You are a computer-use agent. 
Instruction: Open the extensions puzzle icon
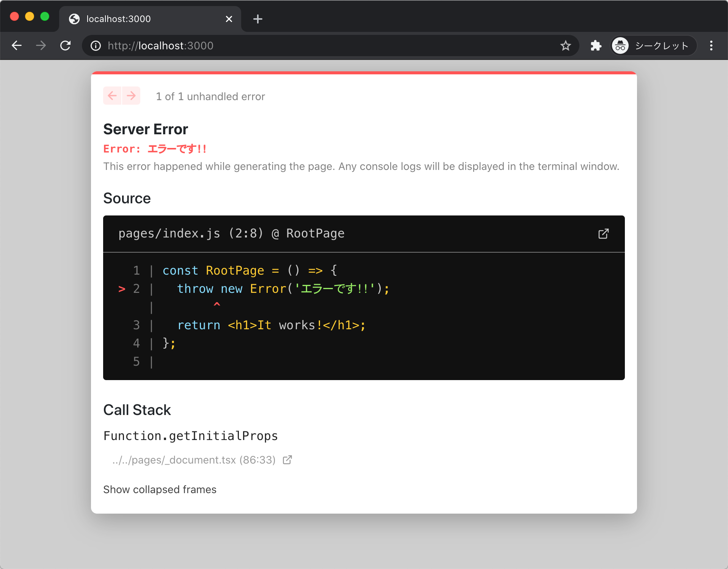tap(596, 46)
